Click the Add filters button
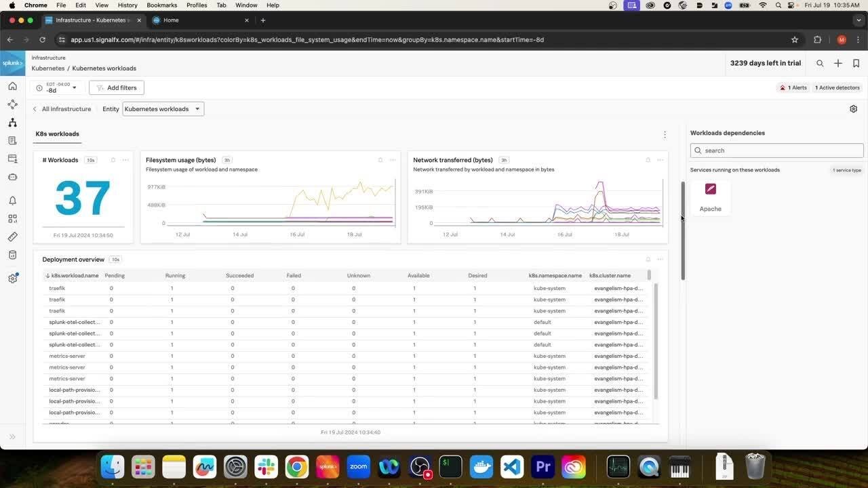 (x=117, y=87)
